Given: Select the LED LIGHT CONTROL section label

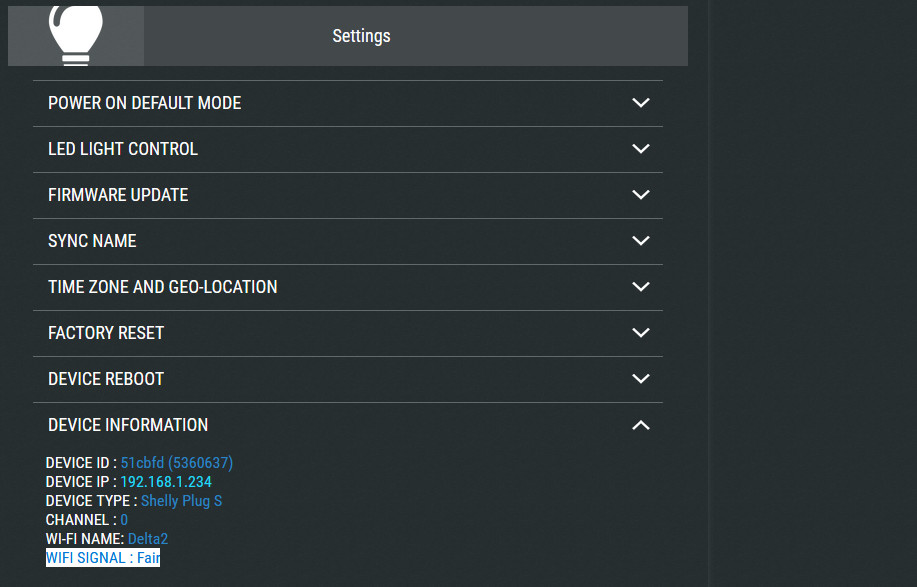Looking at the screenshot, I should tap(123, 149).
